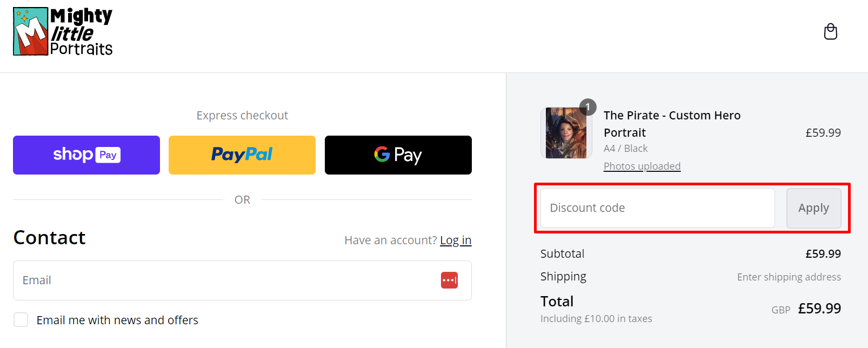The width and height of the screenshot is (868, 348).
Task: Click 'The Pirate - Custom Hero Portrait' title
Action: coord(672,124)
